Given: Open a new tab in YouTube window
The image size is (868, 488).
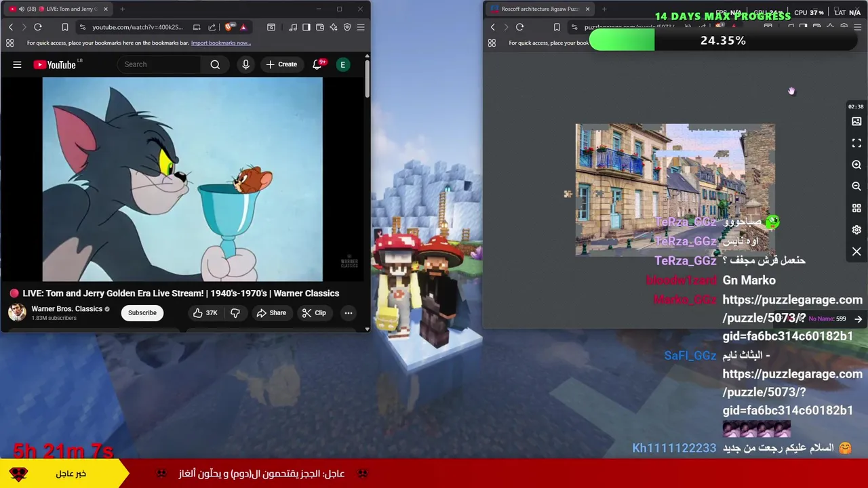Looking at the screenshot, I should 122,9.
